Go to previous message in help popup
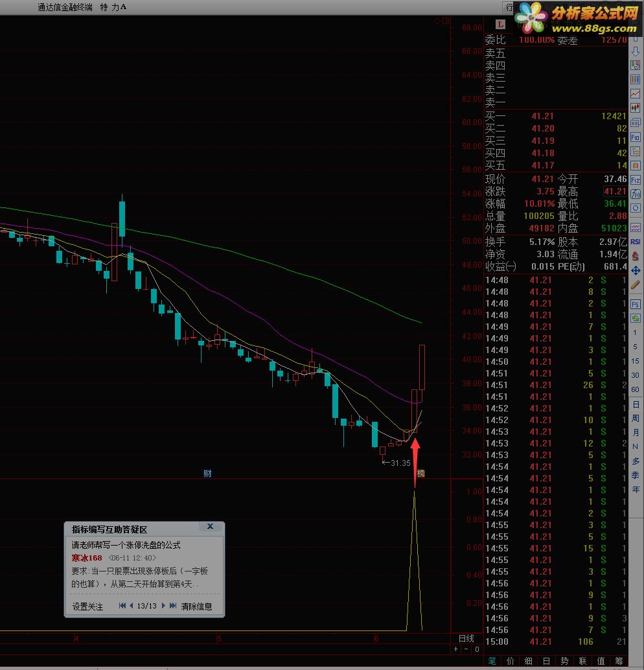Viewport: 644px width, 670px height. tap(131, 605)
